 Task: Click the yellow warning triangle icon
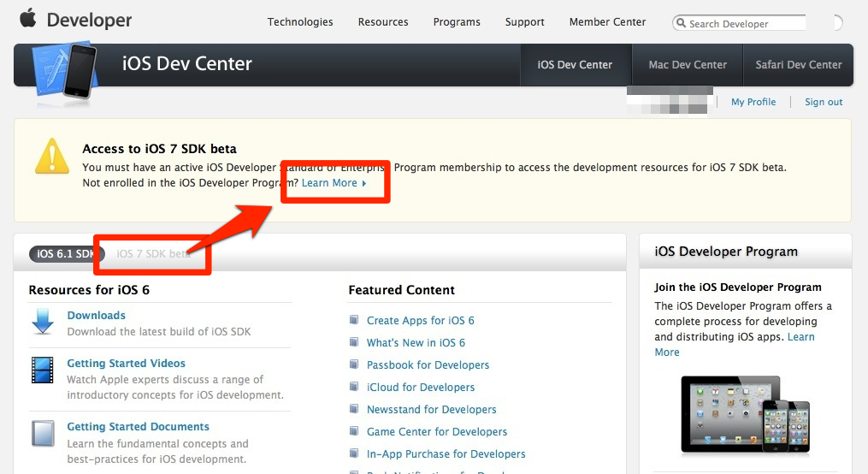click(x=52, y=157)
